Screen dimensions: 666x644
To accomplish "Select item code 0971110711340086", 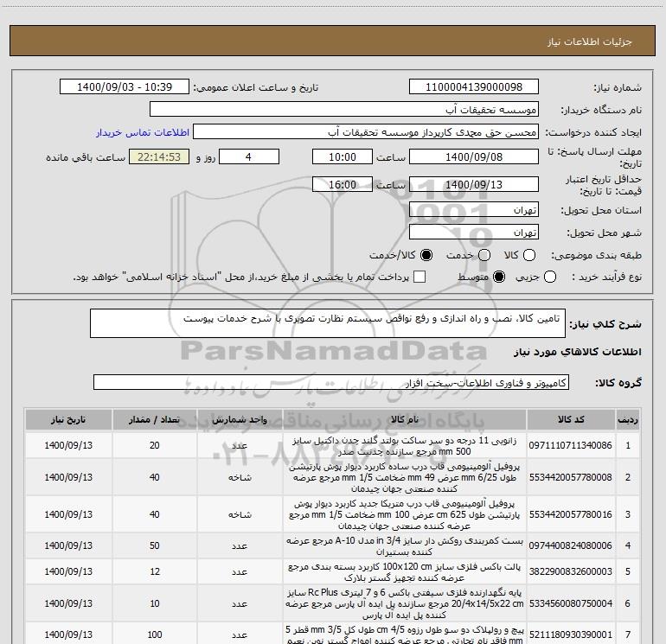I will (x=571, y=445).
